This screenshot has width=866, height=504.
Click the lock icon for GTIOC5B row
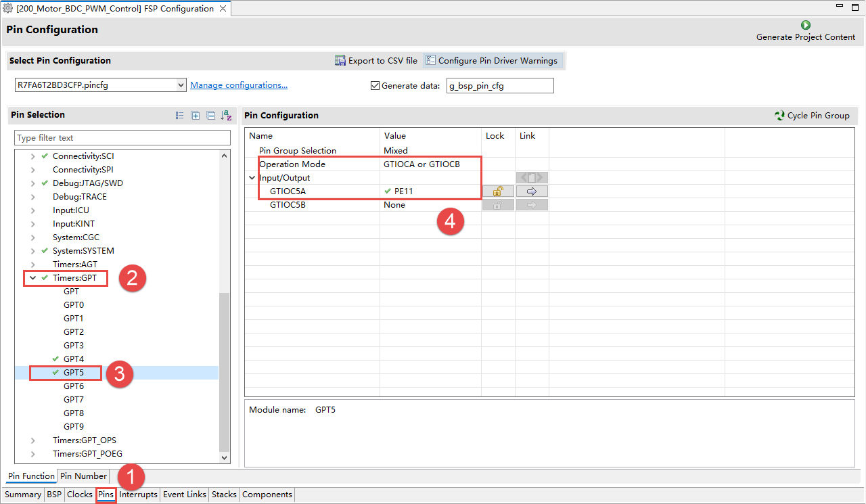pos(498,205)
